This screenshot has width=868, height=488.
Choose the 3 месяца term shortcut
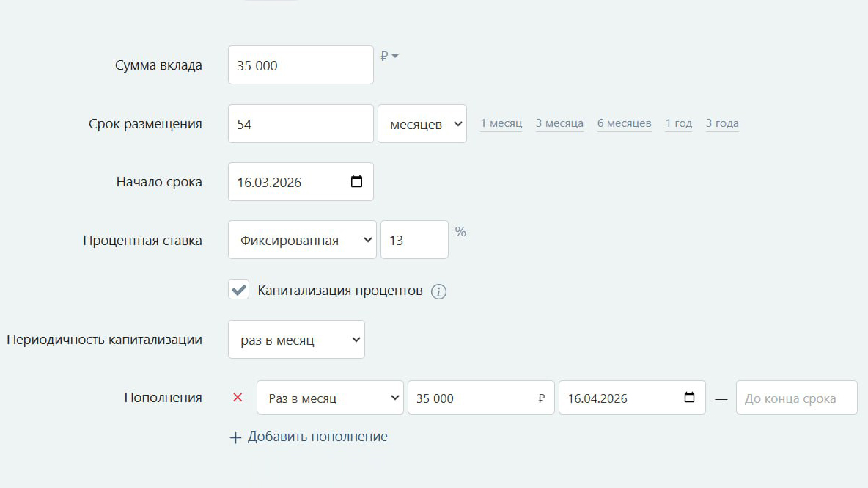[559, 123]
